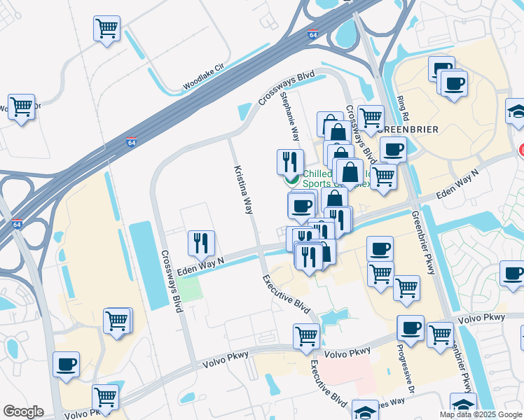Screen dimensions: 524x420
Task: Click the Map data ©2025 Google attribution text
Action: 481,415
